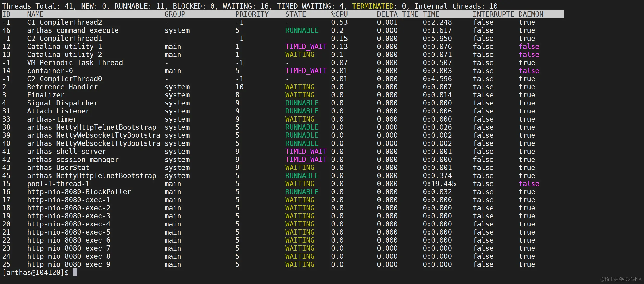
Task: Click the NAME column header
Action: [x=35, y=14]
